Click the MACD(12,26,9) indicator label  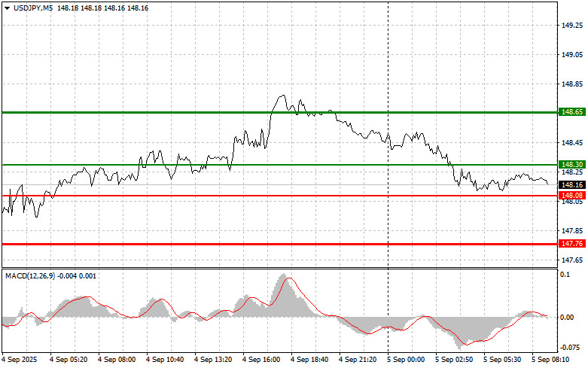coord(30,276)
